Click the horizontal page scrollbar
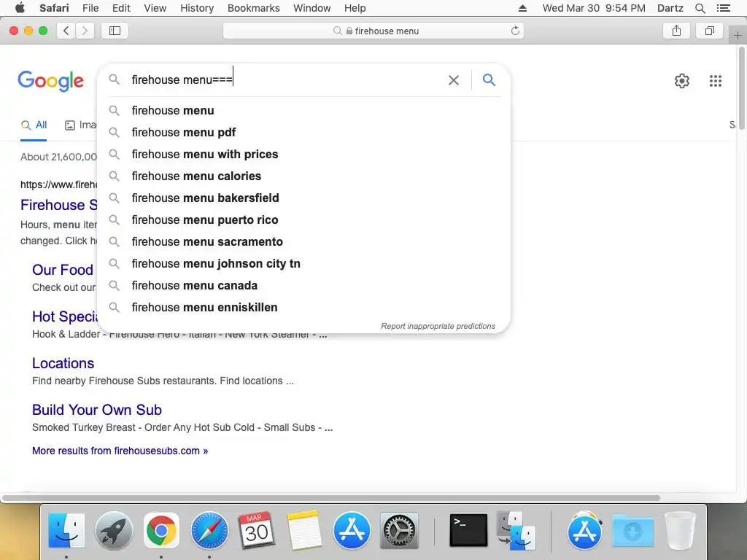 point(330,498)
